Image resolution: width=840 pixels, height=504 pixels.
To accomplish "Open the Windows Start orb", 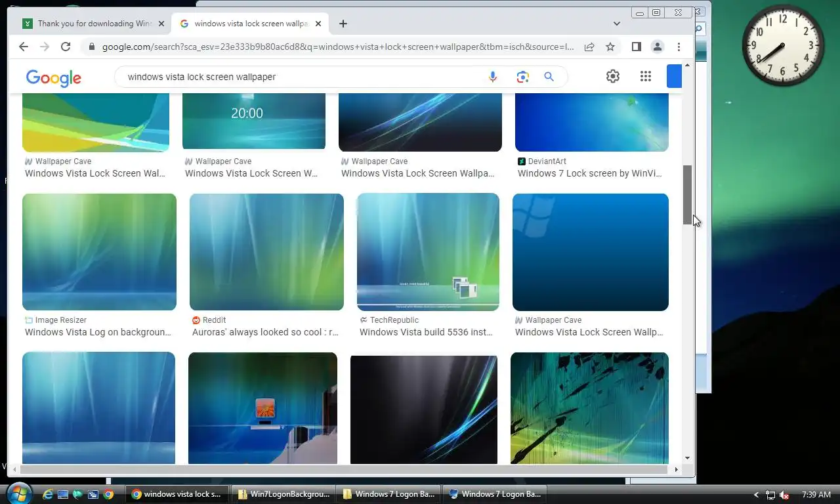I will pyautogui.click(x=18, y=493).
